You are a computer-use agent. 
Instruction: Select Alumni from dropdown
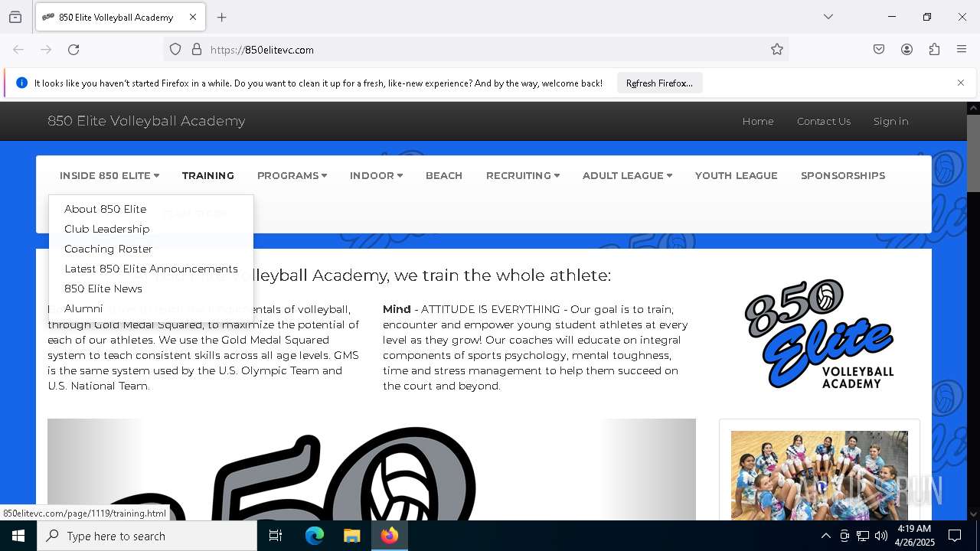(83, 308)
